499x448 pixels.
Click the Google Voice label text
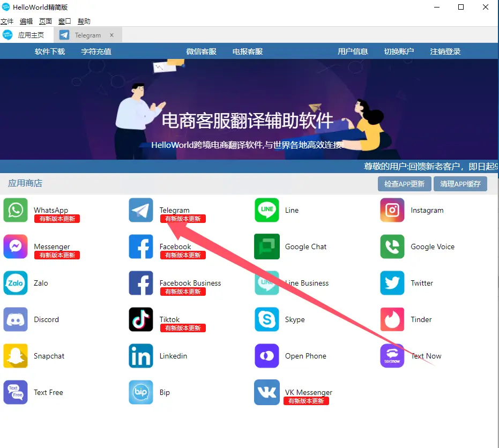[x=433, y=247]
